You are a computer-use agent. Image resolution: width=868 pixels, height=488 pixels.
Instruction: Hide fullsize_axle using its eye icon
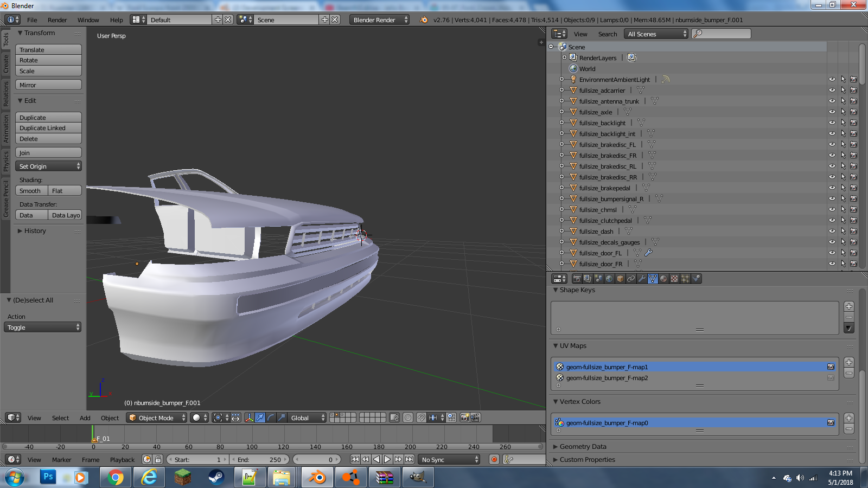[832, 112]
